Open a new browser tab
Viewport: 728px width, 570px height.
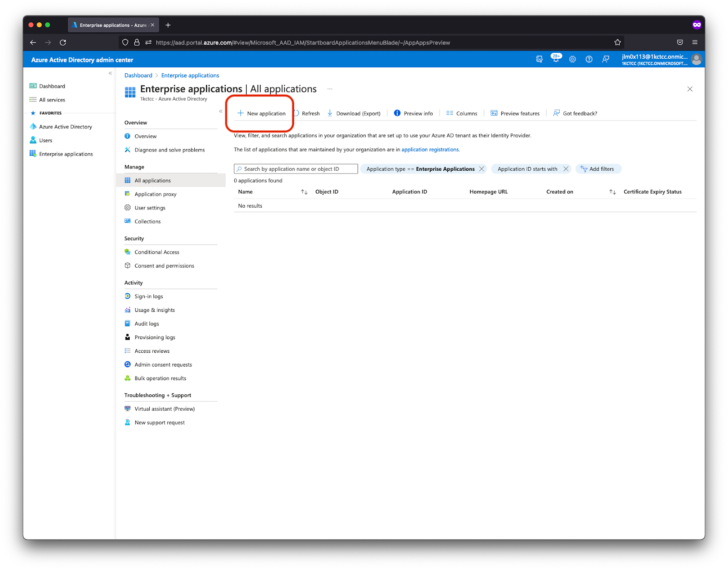click(168, 25)
